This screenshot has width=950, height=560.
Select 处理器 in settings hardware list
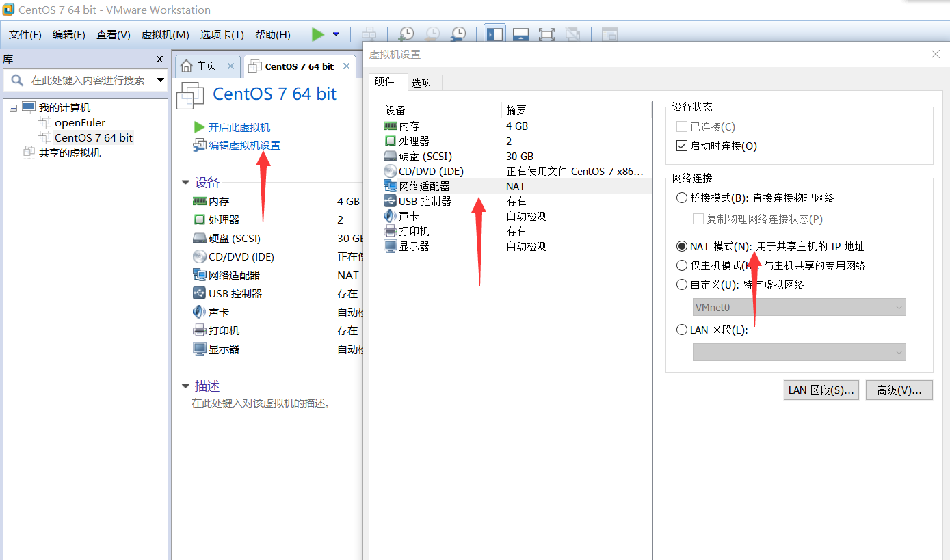point(516,141)
